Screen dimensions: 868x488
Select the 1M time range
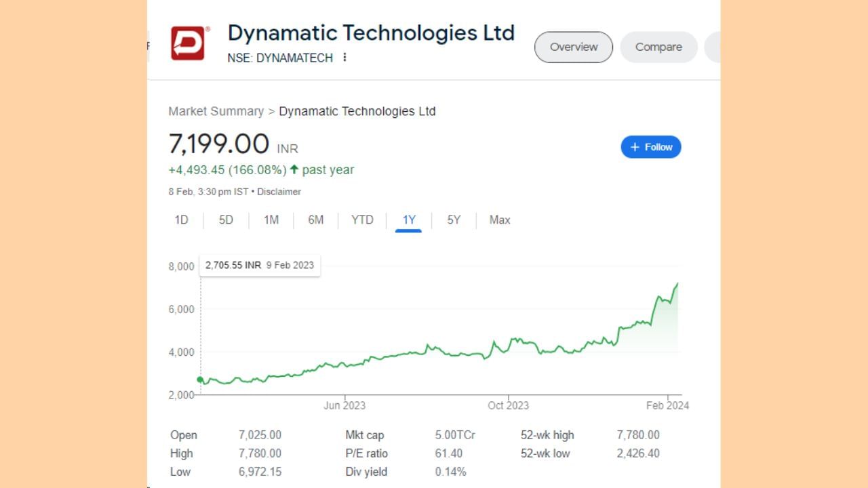coord(271,220)
